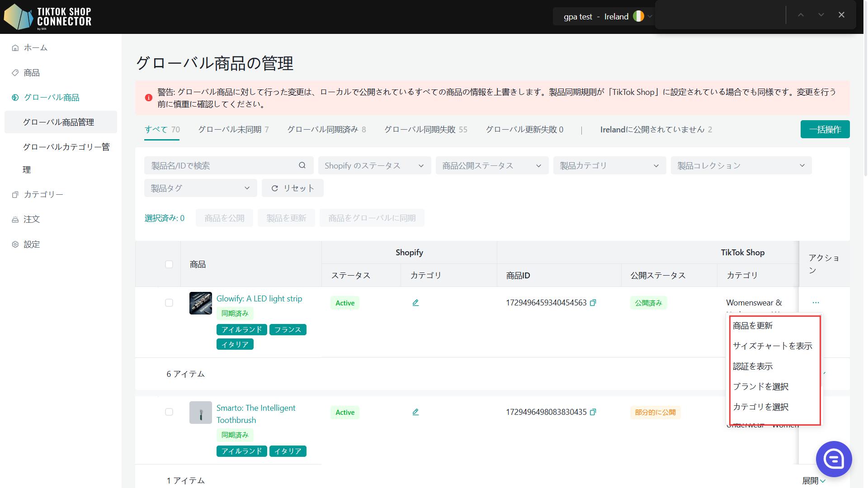Open 製品コレクション dropdown

tap(741, 165)
